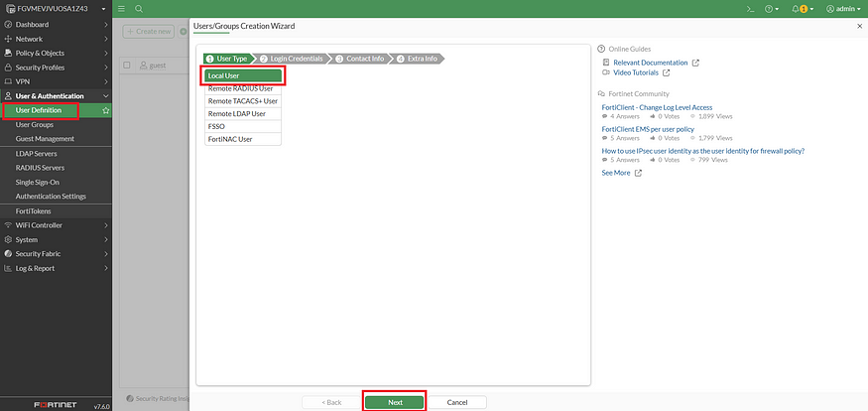The image size is (868, 411).
Task: Click the Cancel button
Action: 457,403
